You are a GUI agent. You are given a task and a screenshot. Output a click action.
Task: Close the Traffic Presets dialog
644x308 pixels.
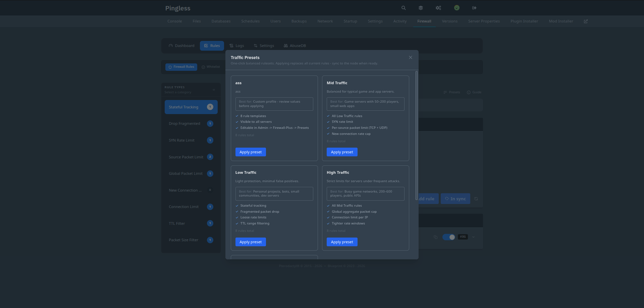point(411,57)
